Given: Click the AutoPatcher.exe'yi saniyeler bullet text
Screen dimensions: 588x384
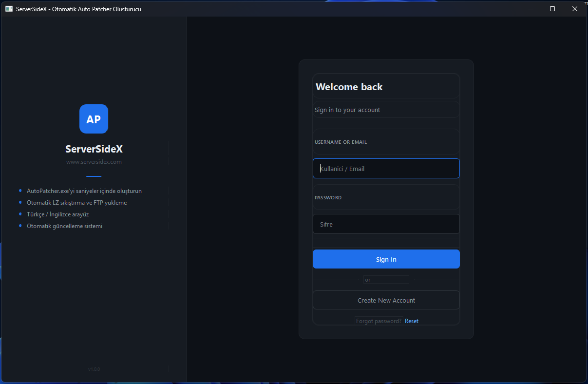Looking at the screenshot, I should point(84,191).
